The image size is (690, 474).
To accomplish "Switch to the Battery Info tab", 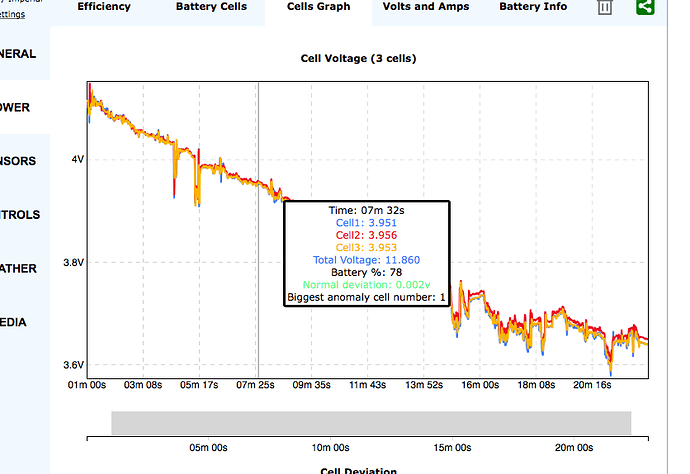I will pos(533,7).
